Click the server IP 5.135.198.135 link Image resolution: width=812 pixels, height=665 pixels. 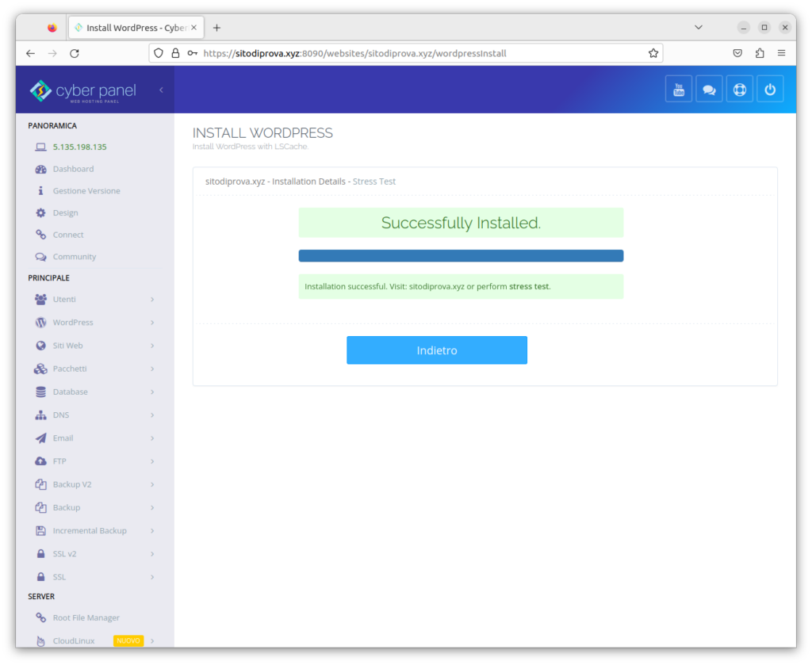pyautogui.click(x=80, y=147)
